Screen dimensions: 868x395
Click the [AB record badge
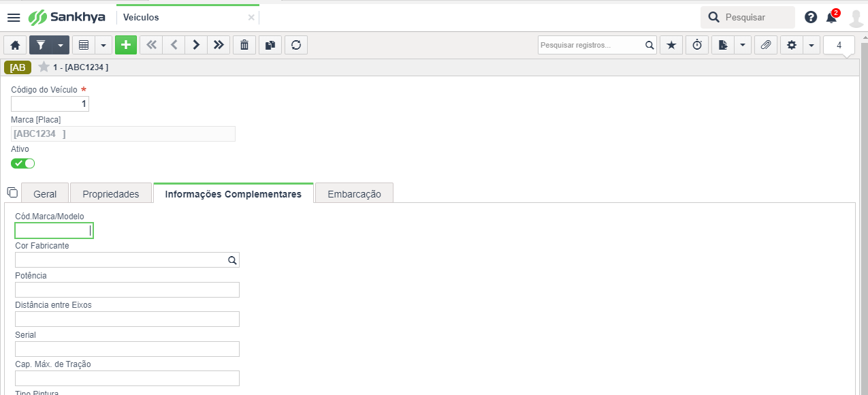point(18,67)
